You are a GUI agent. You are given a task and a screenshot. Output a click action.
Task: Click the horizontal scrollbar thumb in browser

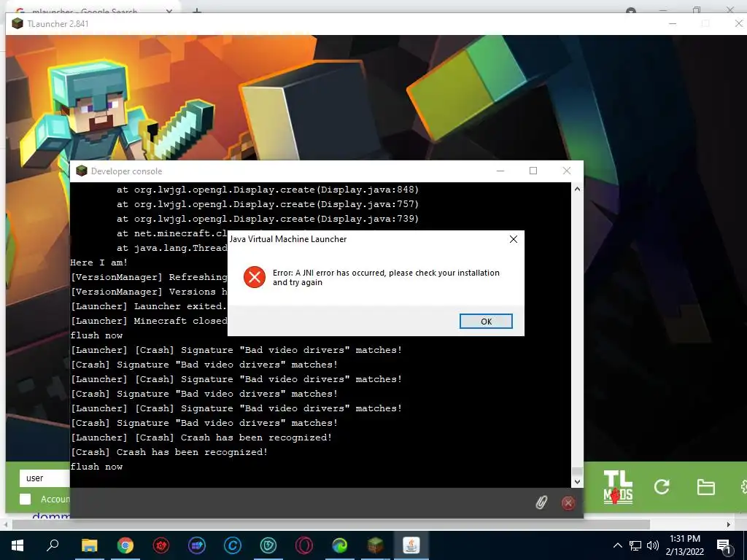[x=331, y=524]
